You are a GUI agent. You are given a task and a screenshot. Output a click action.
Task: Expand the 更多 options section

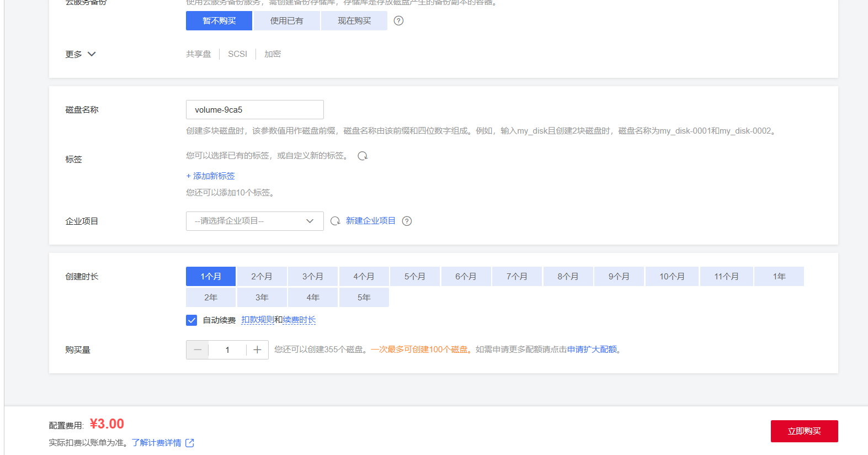(x=81, y=54)
